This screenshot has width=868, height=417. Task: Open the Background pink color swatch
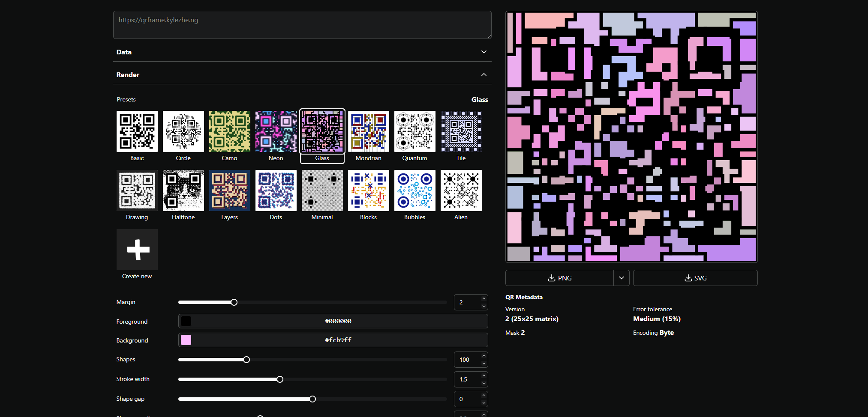pos(186,340)
